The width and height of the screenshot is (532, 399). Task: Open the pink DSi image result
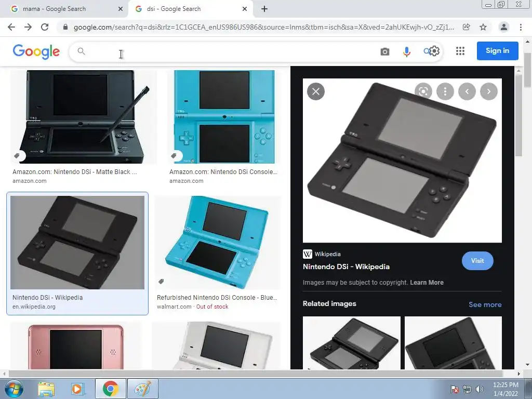76,345
